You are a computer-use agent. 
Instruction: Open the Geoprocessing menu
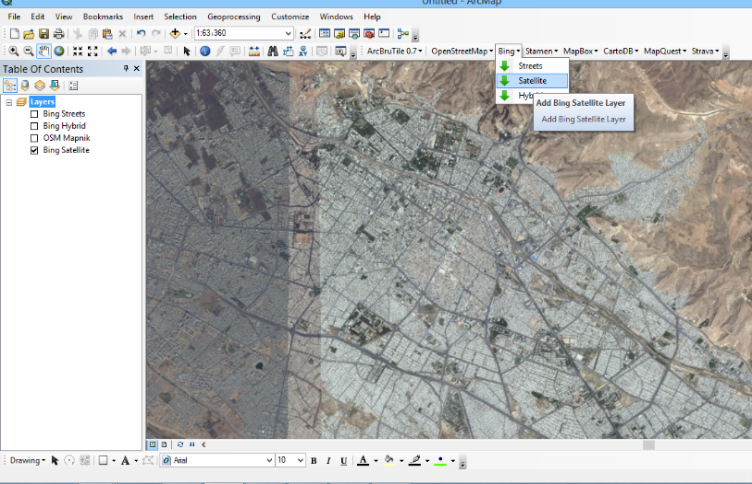[x=234, y=16]
